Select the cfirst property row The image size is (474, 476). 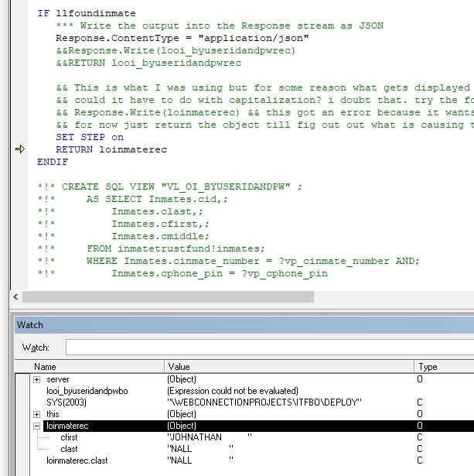[252, 437]
